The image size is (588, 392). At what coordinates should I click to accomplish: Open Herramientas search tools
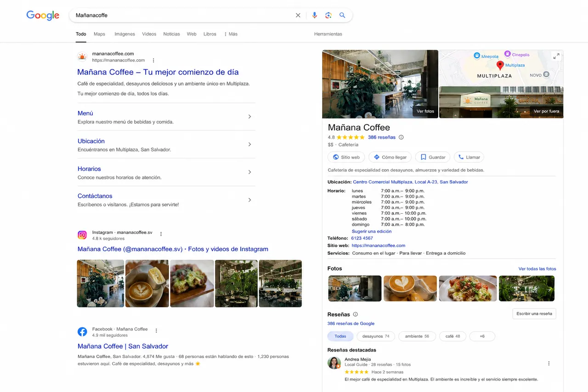click(328, 34)
